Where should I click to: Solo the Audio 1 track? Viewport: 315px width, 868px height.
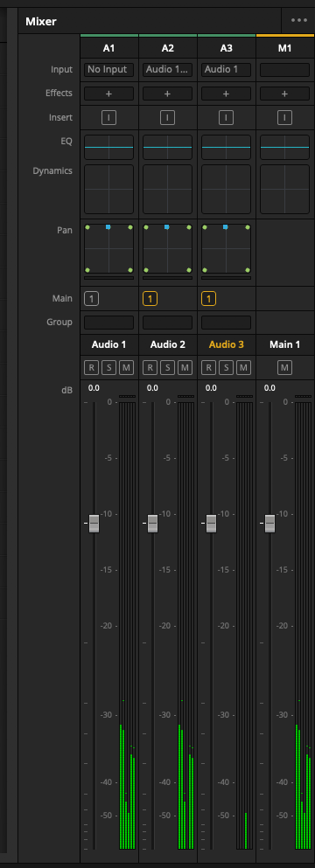(108, 367)
